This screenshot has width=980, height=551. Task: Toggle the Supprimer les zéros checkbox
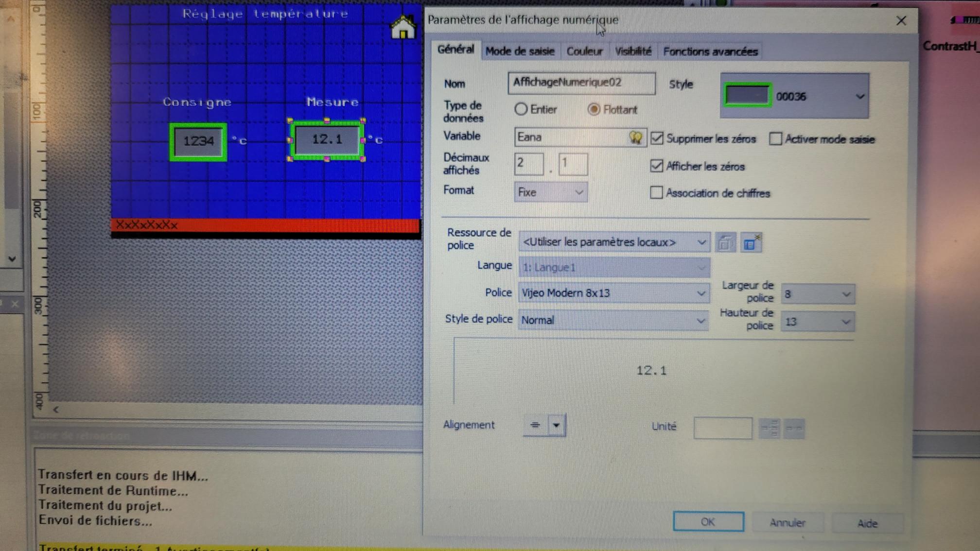(657, 138)
